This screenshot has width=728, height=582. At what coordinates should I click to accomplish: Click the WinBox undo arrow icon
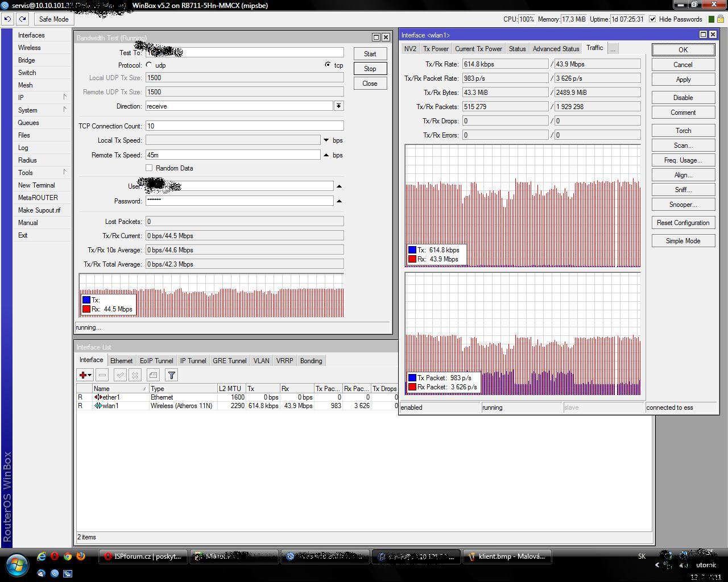coord(7,19)
